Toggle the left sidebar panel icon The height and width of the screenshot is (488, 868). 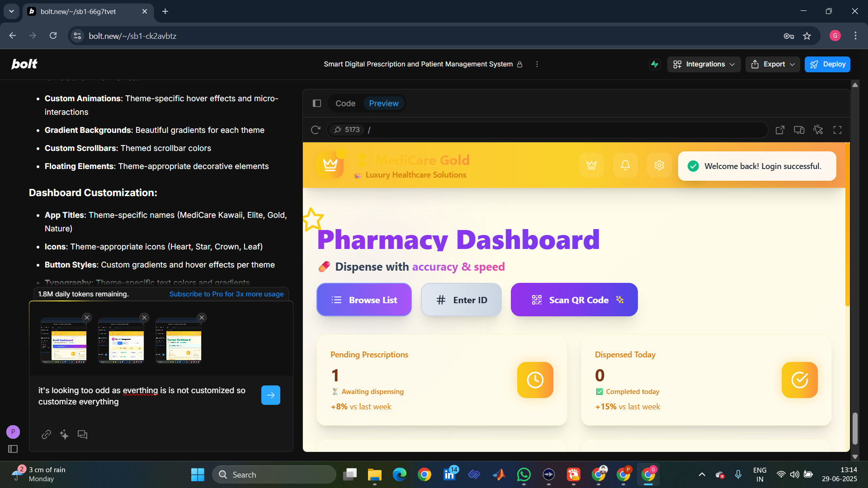pos(13,449)
